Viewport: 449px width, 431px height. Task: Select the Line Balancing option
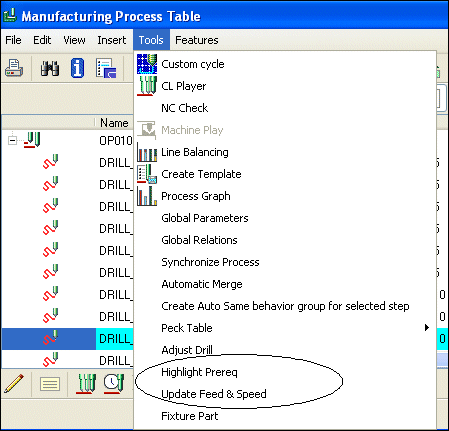point(195,152)
